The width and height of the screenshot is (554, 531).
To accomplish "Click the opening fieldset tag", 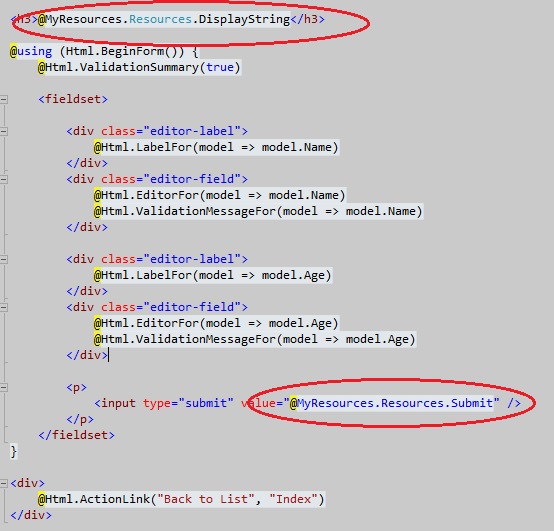I will pyautogui.click(x=73, y=99).
